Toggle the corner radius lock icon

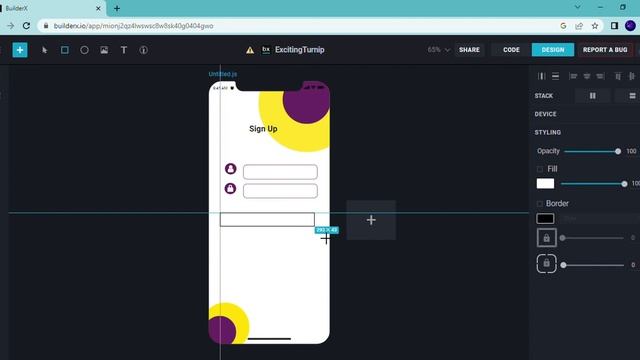coord(547,264)
